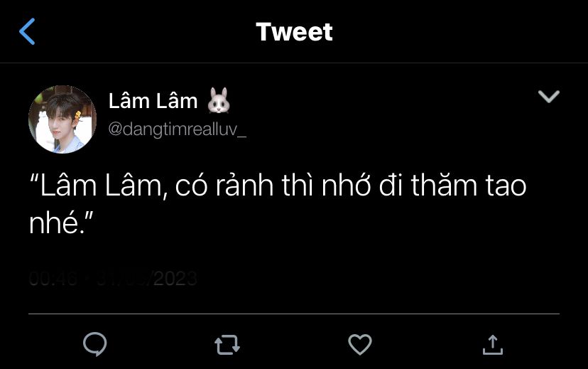Tap the share upload icon

(492, 345)
